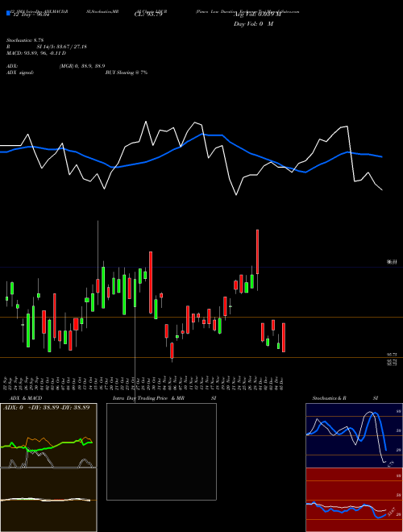This screenshot has width=403, height=532.
Task: Click 'ADX: 0 +DY: 38.89 -DY: 38.89' header
Action: (x=47, y=407)
